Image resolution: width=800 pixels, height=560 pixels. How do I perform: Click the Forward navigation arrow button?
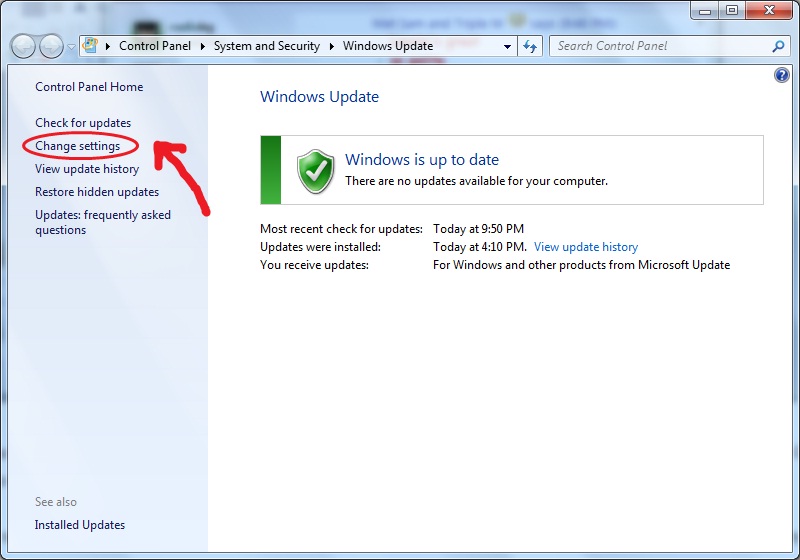click(51, 46)
